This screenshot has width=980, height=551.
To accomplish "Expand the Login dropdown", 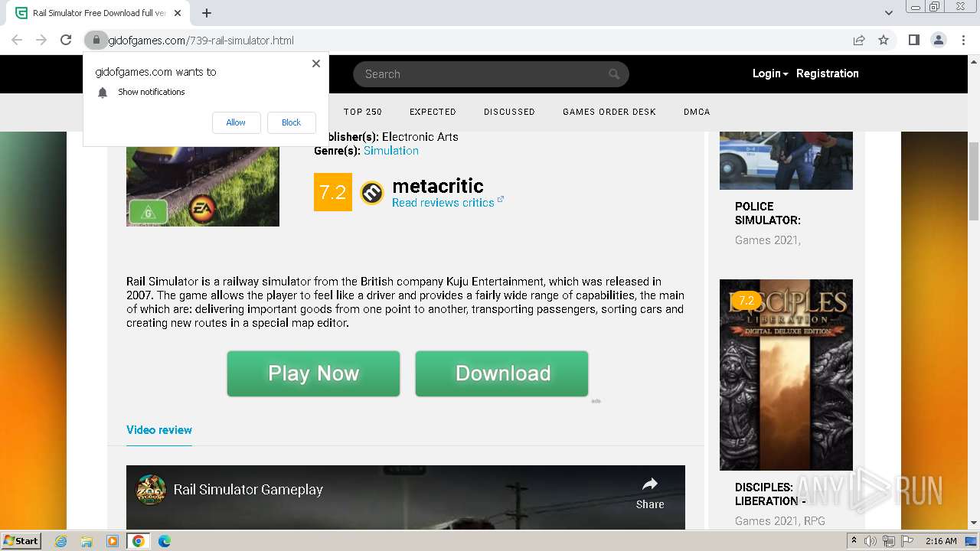I will 770,73.
